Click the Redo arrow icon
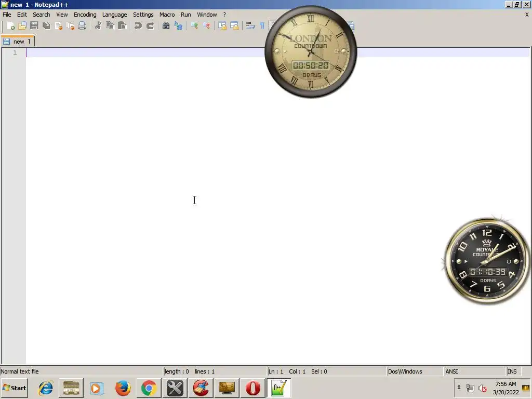The image size is (532, 399). click(x=150, y=26)
